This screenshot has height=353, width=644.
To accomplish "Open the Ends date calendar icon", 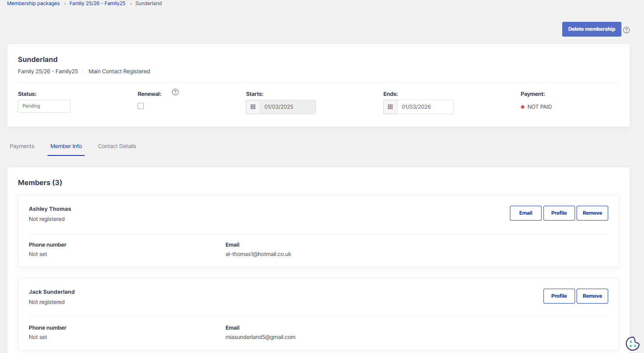I will tap(390, 107).
